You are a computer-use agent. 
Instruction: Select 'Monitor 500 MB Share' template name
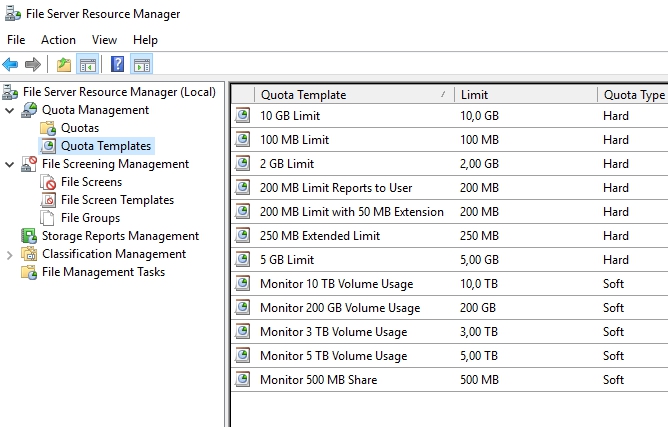coord(319,380)
